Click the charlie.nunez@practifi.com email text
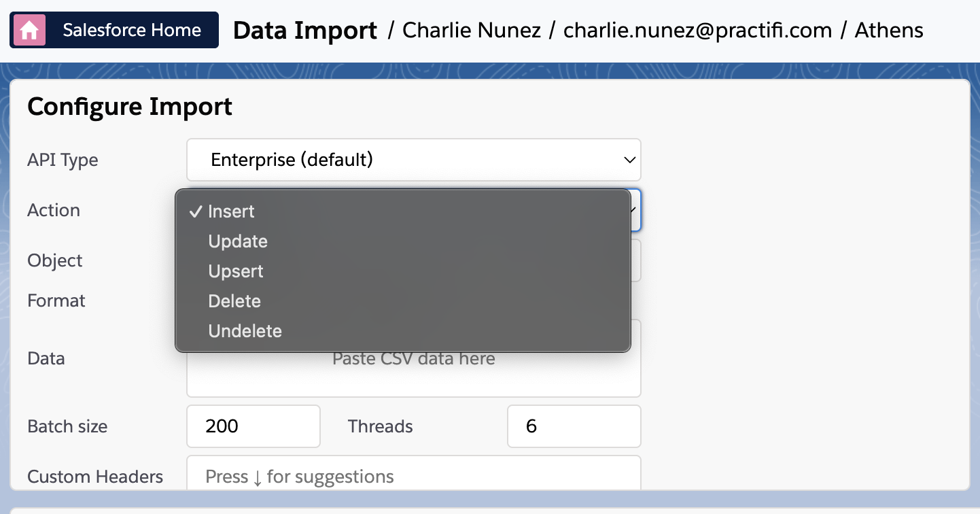This screenshot has height=514, width=980. coord(698,31)
